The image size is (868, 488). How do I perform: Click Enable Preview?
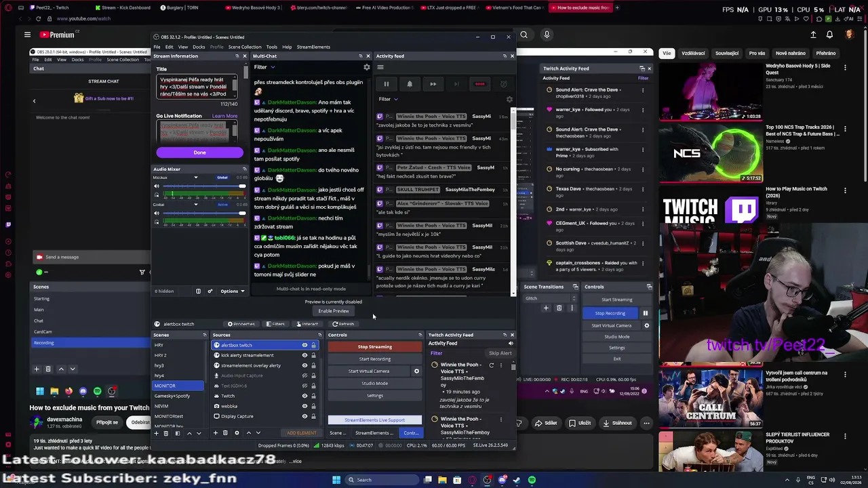tap(334, 311)
